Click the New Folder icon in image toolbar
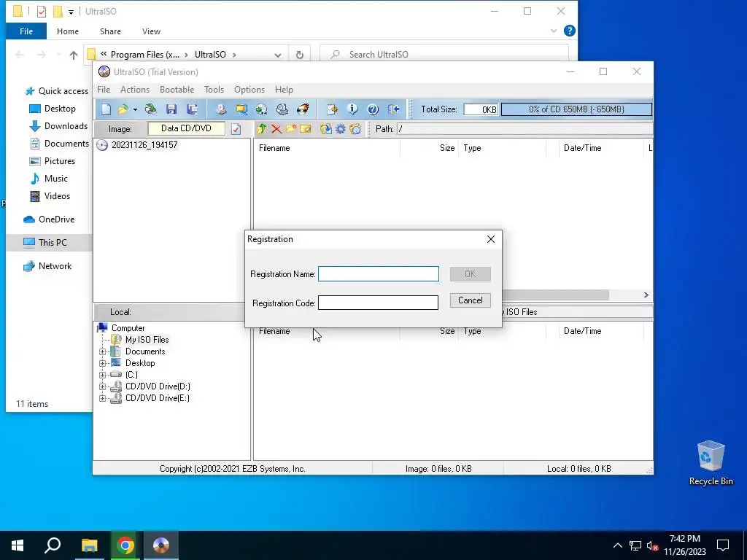747x560 pixels. [291, 129]
